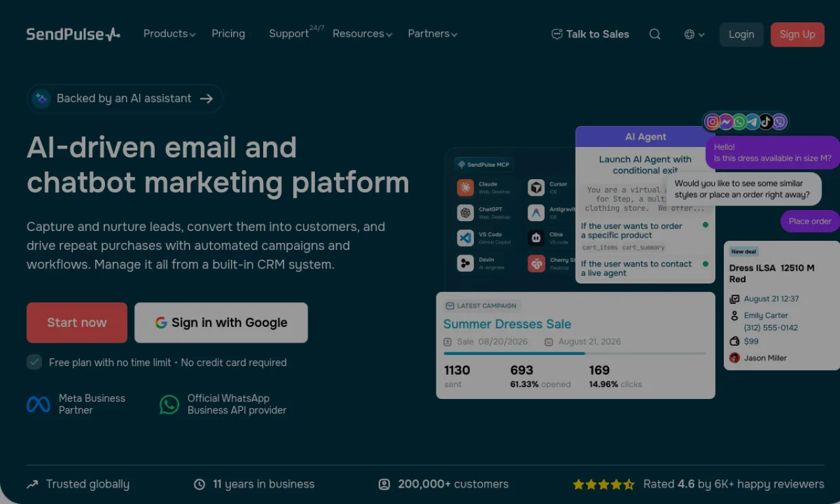Sign in with Google

coord(221,322)
